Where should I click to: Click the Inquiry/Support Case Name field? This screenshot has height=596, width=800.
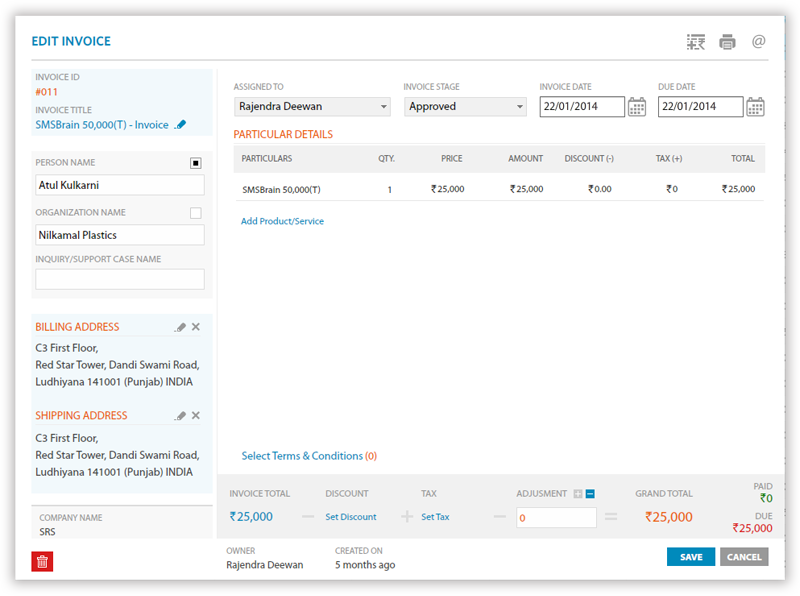120,280
